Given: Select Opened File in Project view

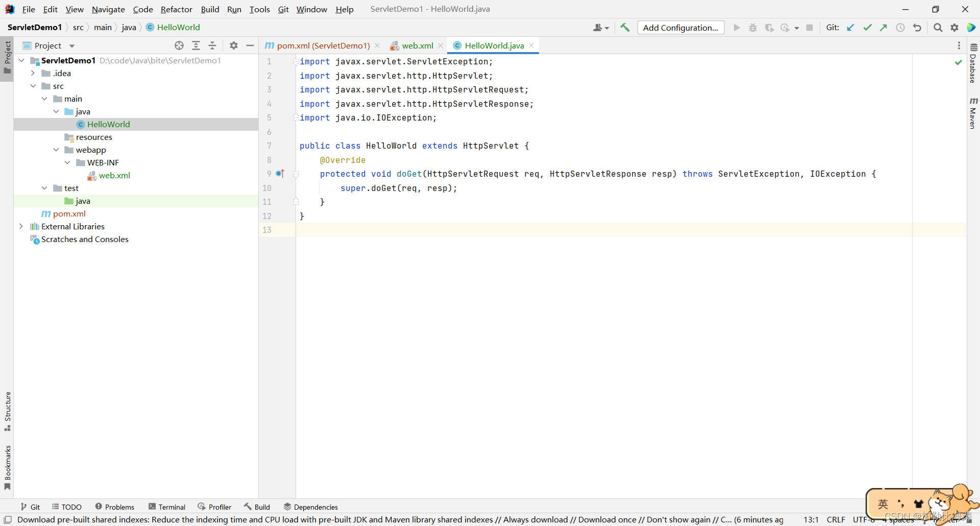Looking at the screenshot, I should click(x=179, y=45).
